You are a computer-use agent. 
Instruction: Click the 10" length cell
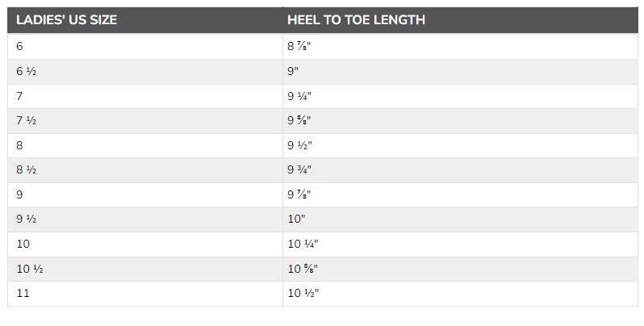coord(460,219)
